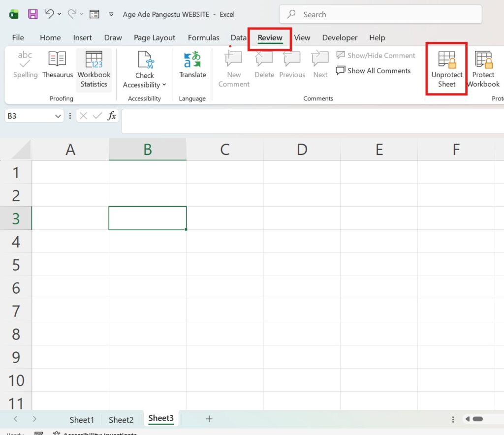The width and height of the screenshot is (504, 435).
Task: Select column B header
Action: coord(148,150)
